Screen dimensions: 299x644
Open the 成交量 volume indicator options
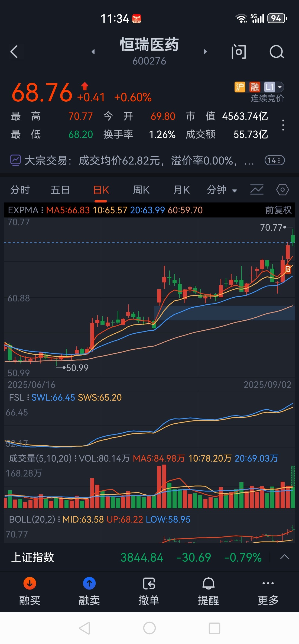coord(43,458)
